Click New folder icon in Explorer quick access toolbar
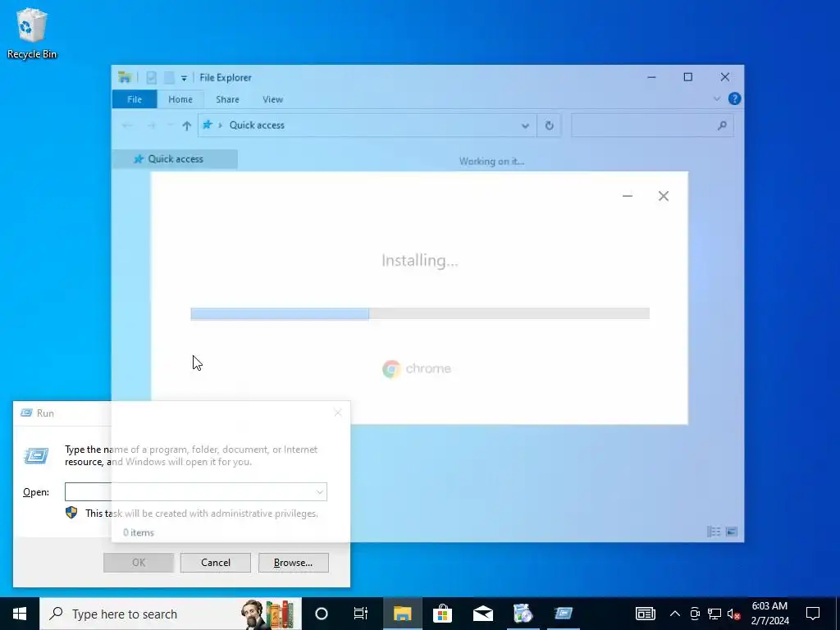The width and height of the screenshot is (840, 630). coord(169,78)
